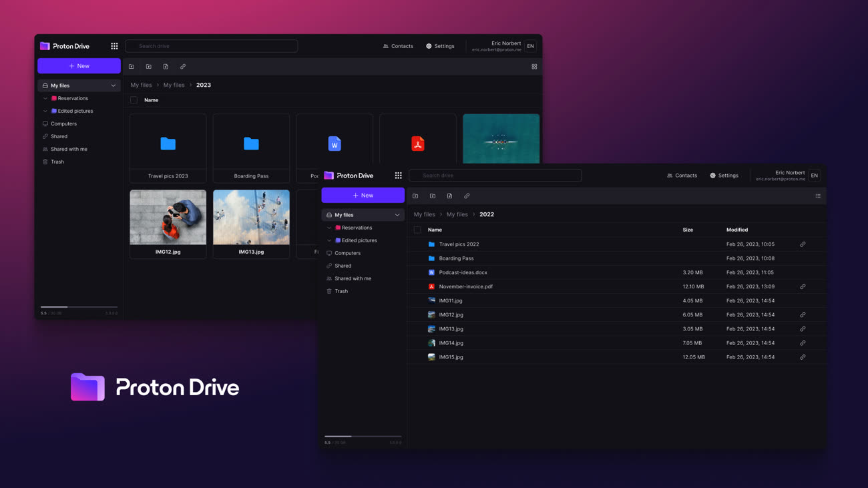Image resolution: width=868 pixels, height=488 pixels.
Task: Open the IMG12.jpg thumbnail in the grid view
Action: click(168, 218)
